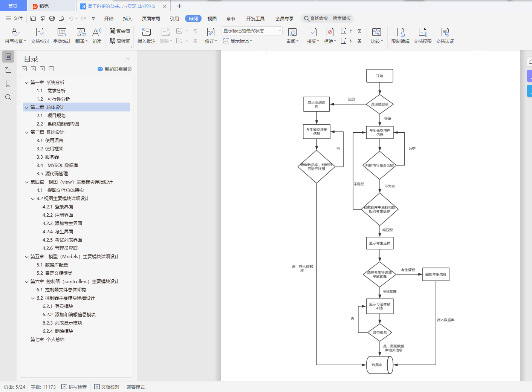Switch to the 视图 ribbon tab
This screenshot has width=532, height=392.
click(212, 18)
